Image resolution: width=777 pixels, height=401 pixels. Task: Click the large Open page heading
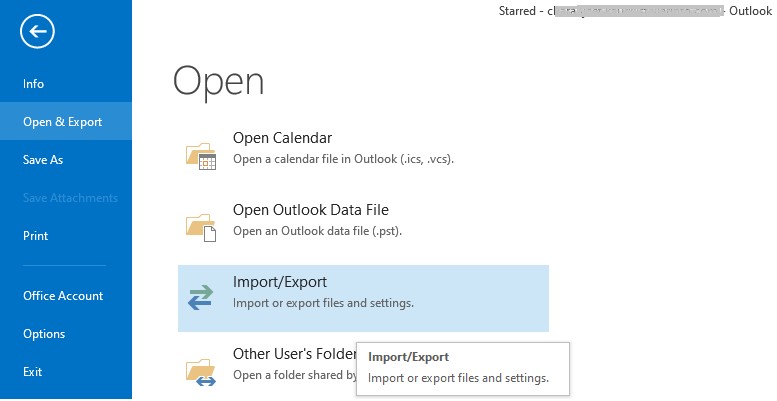218,82
